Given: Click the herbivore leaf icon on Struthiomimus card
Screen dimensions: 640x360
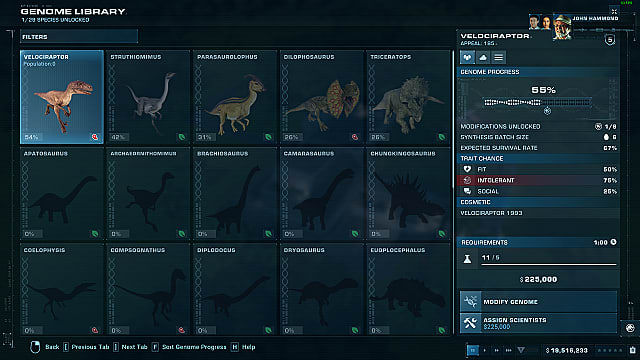Looking at the screenshot, I should tap(182, 137).
